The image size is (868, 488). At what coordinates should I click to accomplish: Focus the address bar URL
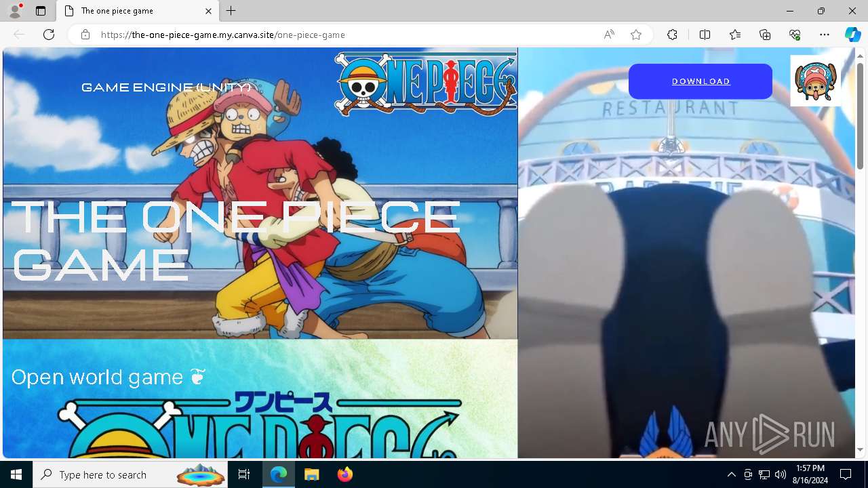[223, 35]
